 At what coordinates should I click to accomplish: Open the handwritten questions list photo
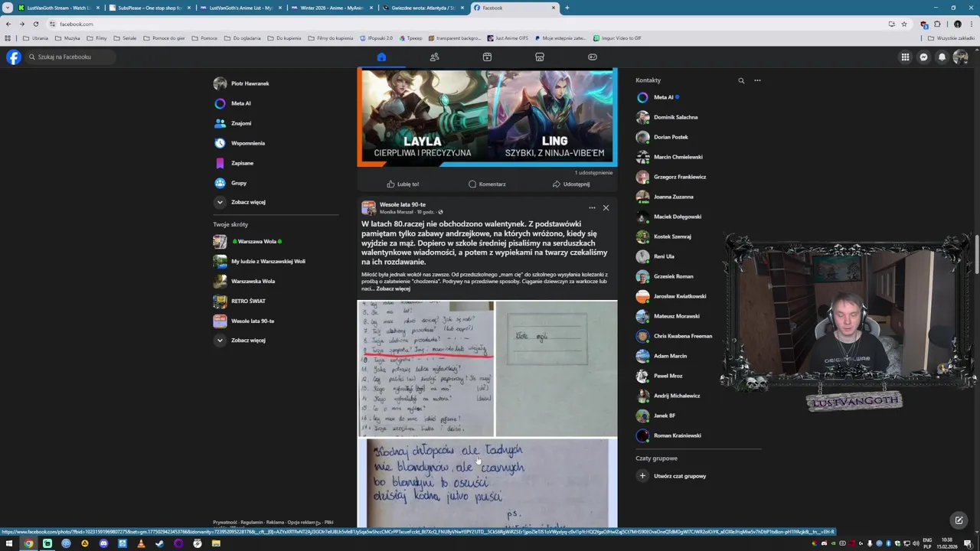click(426, 369)
